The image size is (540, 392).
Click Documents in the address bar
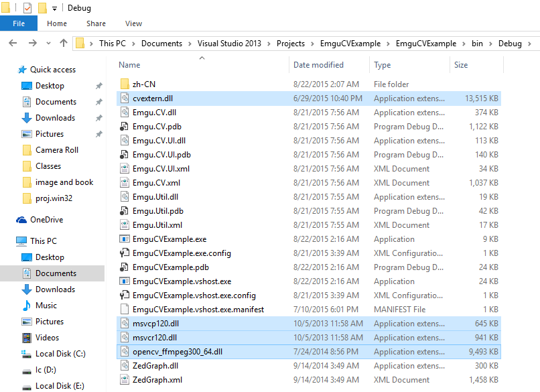coord(161,44)
